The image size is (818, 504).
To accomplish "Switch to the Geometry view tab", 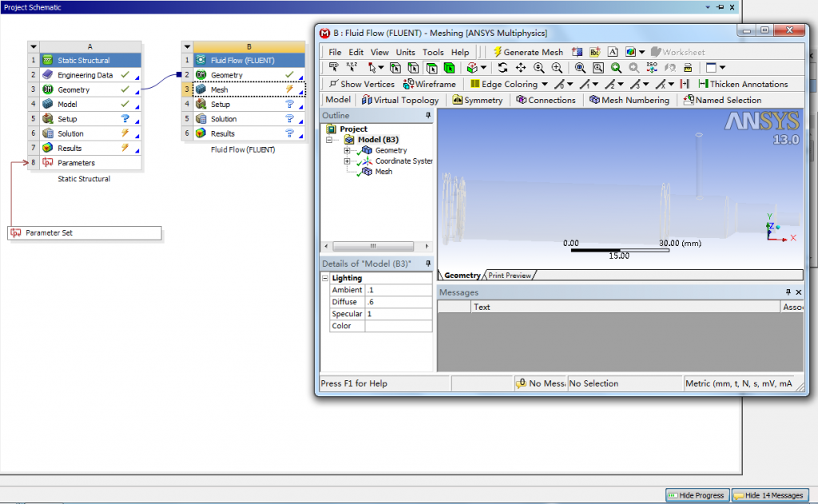I will coord(462,276).
